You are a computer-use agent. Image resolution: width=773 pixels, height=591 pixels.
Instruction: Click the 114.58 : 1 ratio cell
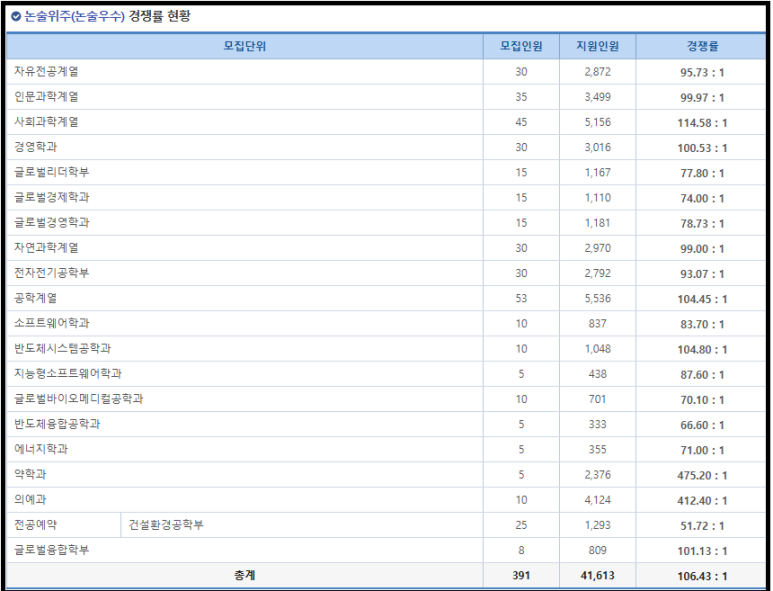[x=702, y=123]
